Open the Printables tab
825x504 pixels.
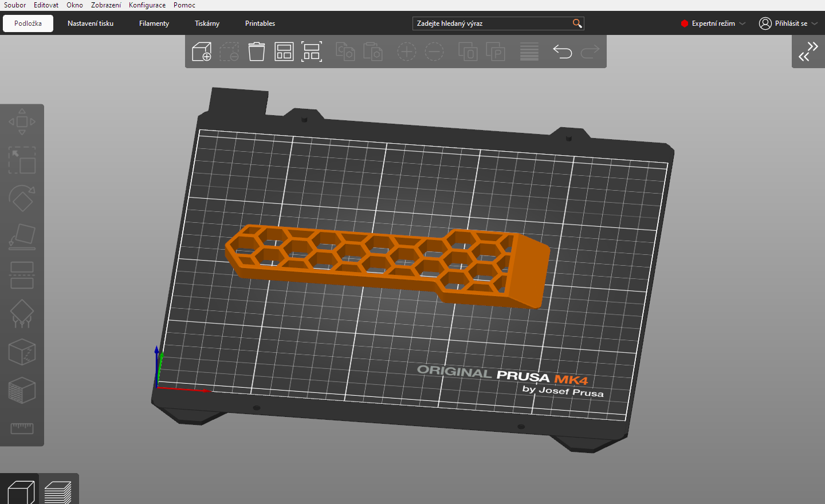click(260, 23)
